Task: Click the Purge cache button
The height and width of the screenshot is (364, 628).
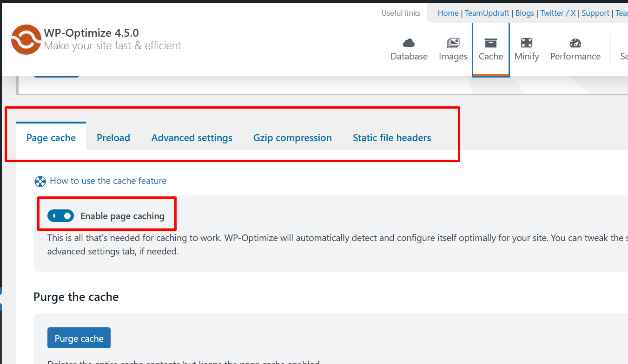Action: point(79,338)
